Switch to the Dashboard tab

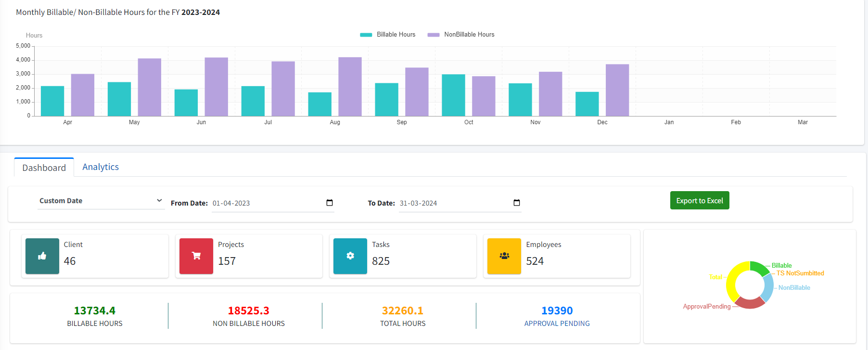click(44, 168)
